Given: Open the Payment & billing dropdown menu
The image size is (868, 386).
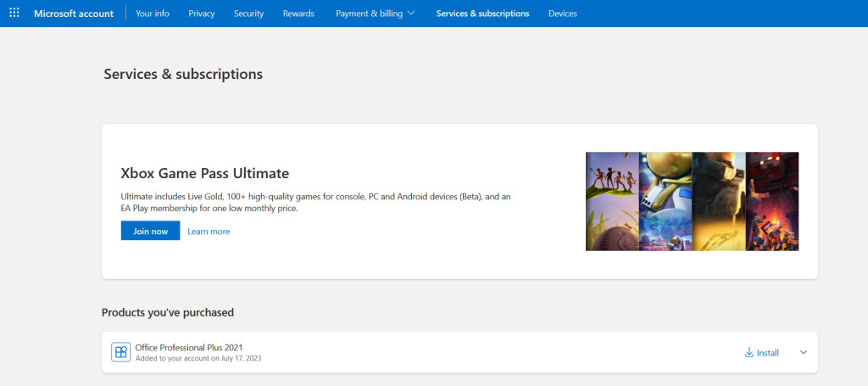Looking at the screenshot, I should tap(375, 14).
